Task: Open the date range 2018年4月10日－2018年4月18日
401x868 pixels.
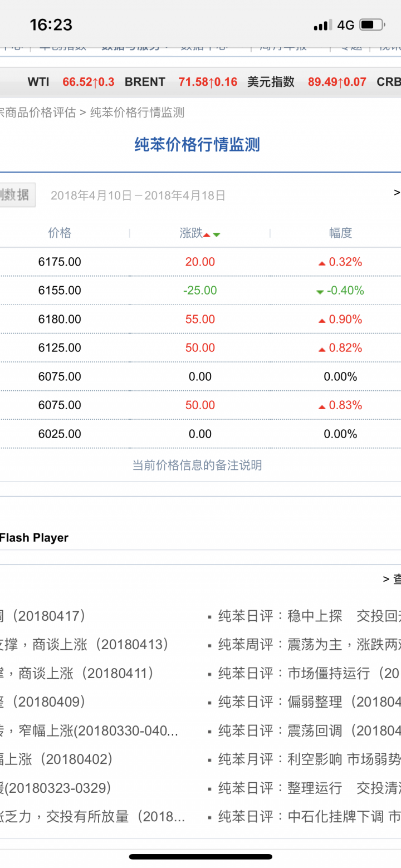Action: point(138,195)
